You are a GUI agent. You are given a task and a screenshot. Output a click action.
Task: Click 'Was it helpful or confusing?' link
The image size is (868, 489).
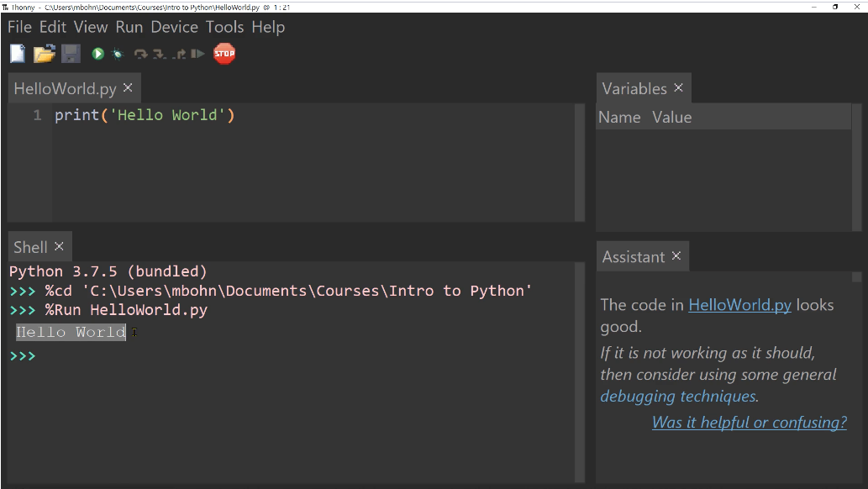(749, 423)
